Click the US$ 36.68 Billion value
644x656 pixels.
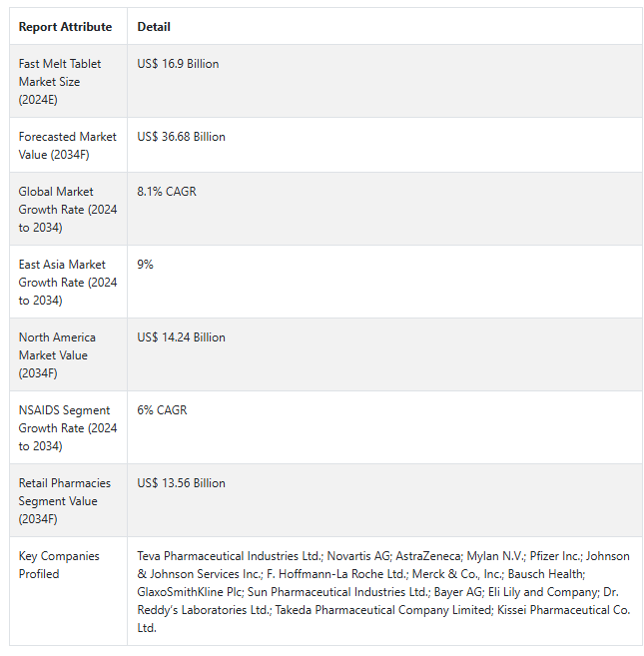[x=181, y=137]
